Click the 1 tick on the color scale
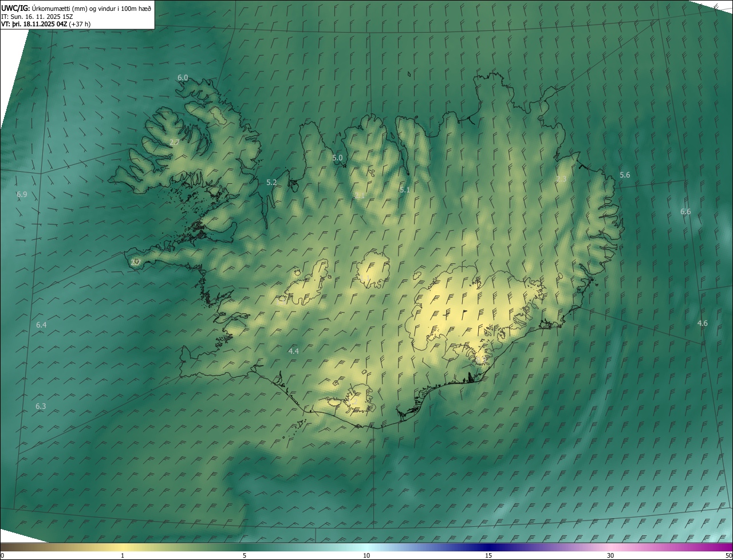Viewport: 733px width, 560px height. tap(123, 555)
